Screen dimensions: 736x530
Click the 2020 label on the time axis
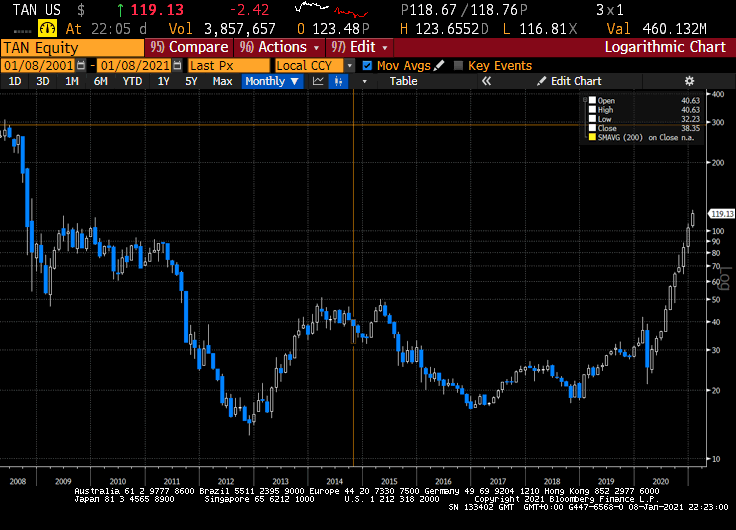(x=660, y=481)
